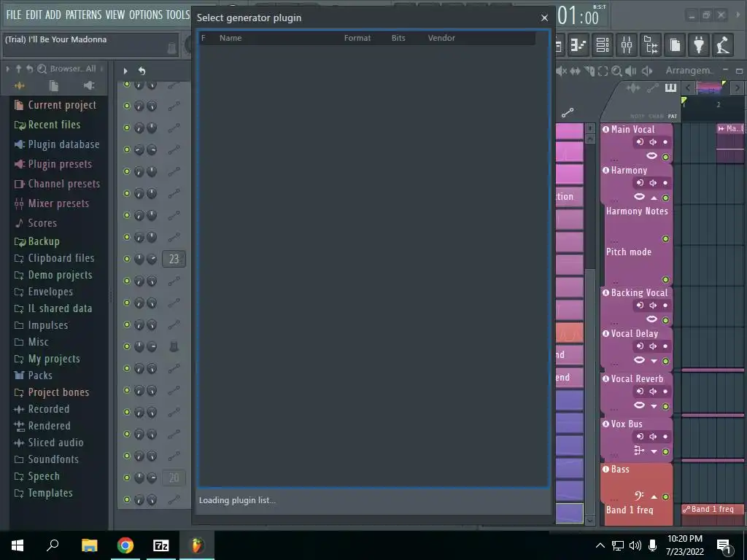Expand Vox Bus track arrow
This screenshot has width=747, height=560.
(x=654, y=451)
